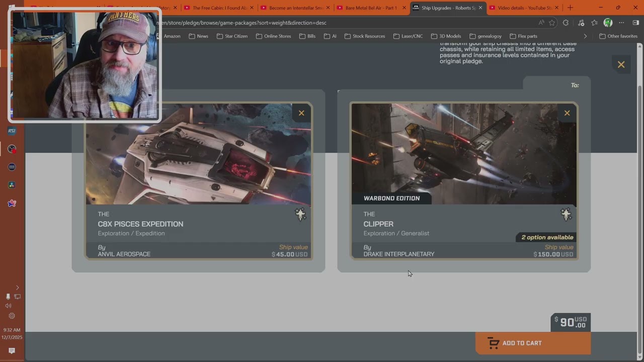Toggle the browser sidebar pane

pyautogui.click(x=635, y=23)
